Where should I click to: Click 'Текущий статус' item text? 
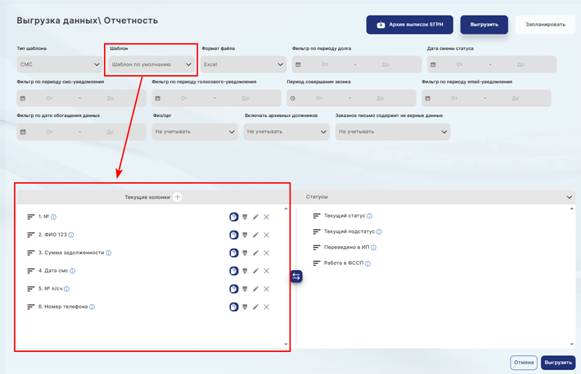[x=344, y=216]
